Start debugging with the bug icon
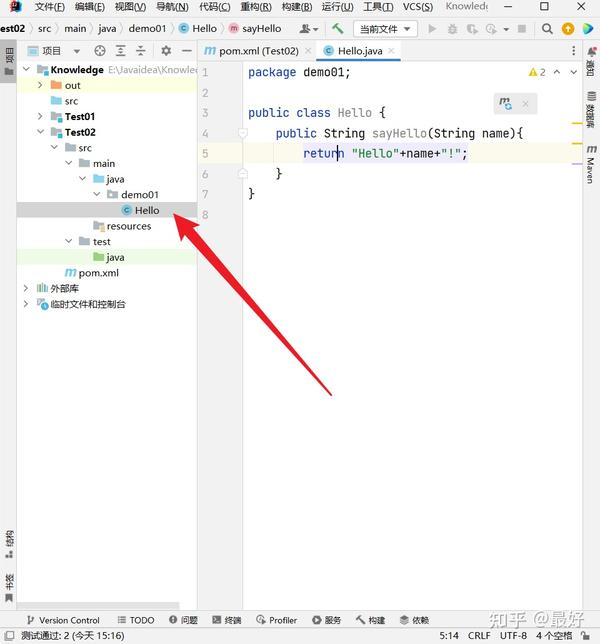This screenshot has height=644, width=600. (x=452, y=29)
